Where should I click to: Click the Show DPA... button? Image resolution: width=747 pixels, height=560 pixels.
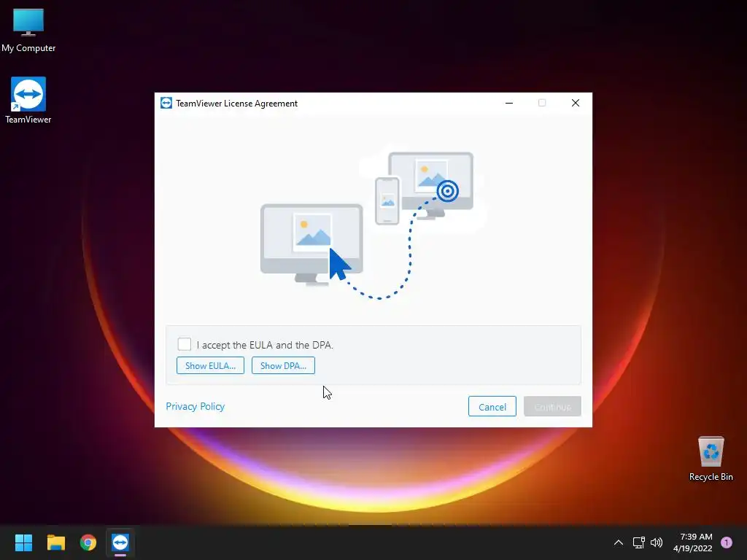coord(283,365)
